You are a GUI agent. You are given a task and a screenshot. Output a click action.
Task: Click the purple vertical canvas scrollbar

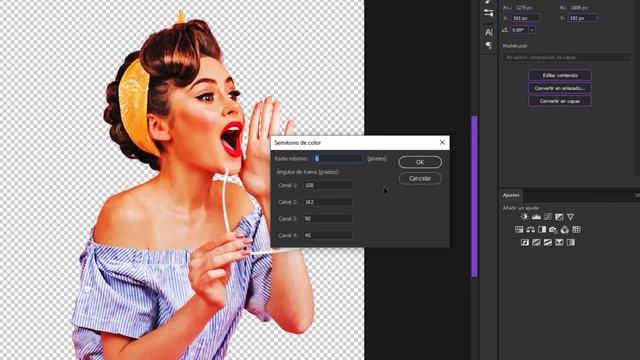tap(474, 196)
